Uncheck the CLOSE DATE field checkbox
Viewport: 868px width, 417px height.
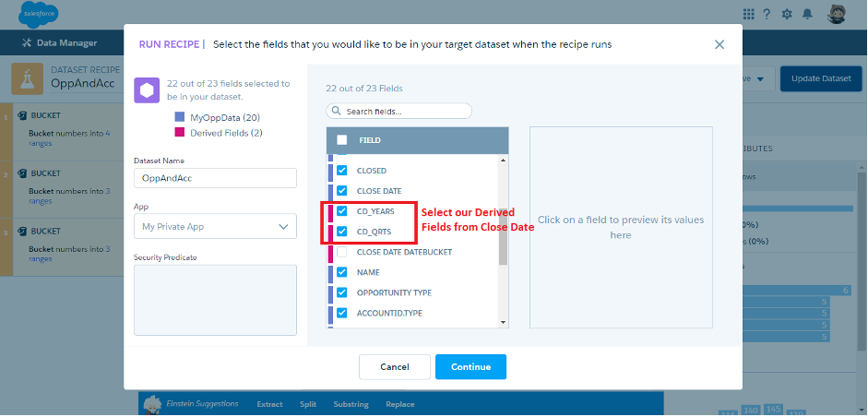click(342, 190)
